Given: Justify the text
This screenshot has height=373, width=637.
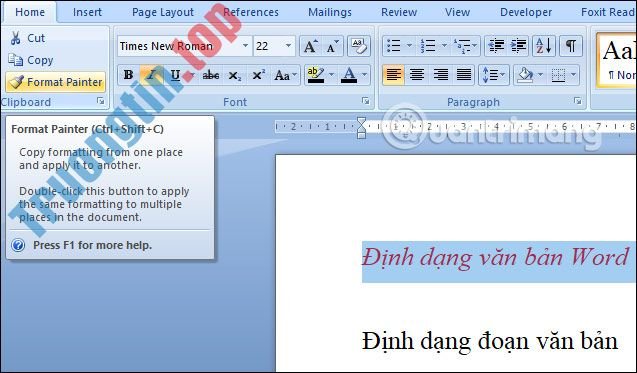Looking at the screenshot, I should (464, 75).
